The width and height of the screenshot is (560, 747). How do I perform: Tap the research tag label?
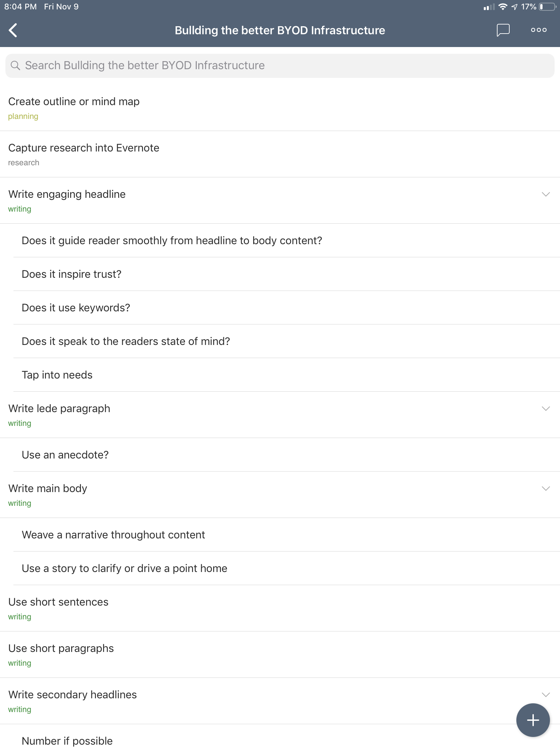tap(24, 163)
